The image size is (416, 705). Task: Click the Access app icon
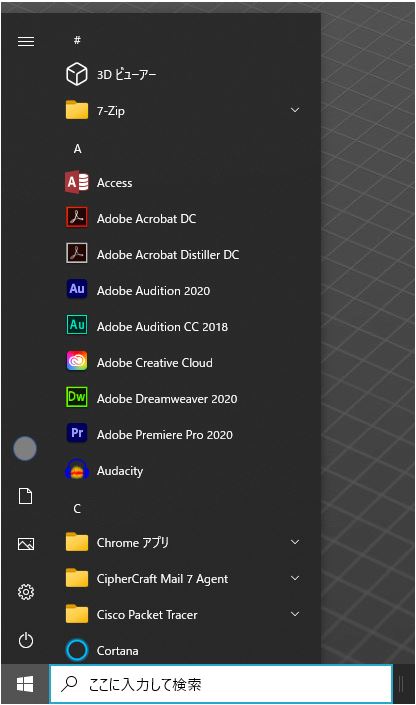pyautogui.click(x=76, y=182)
